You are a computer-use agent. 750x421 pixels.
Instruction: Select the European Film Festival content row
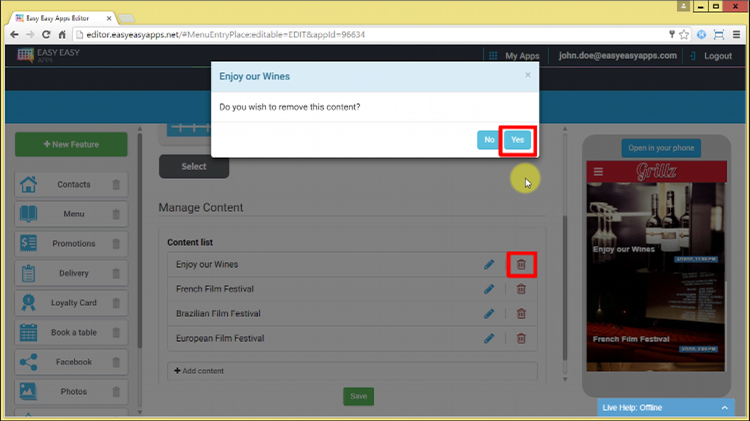point(352,338)
